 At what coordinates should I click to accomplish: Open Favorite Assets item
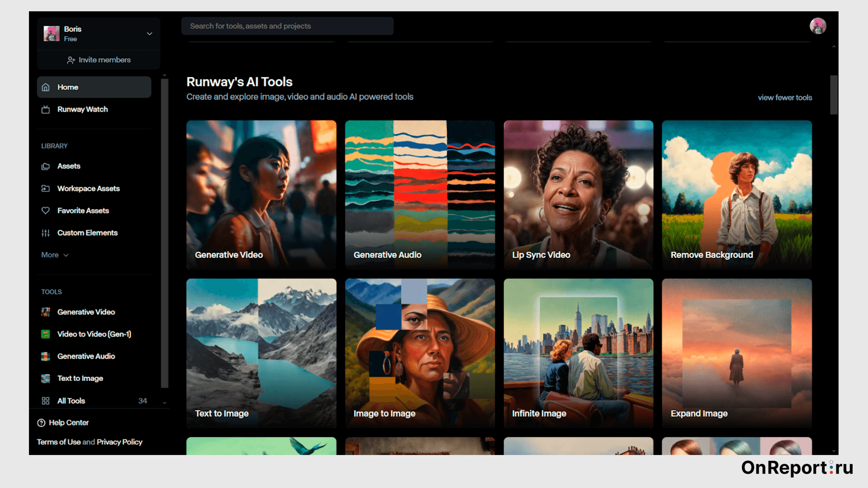[94, 211]
